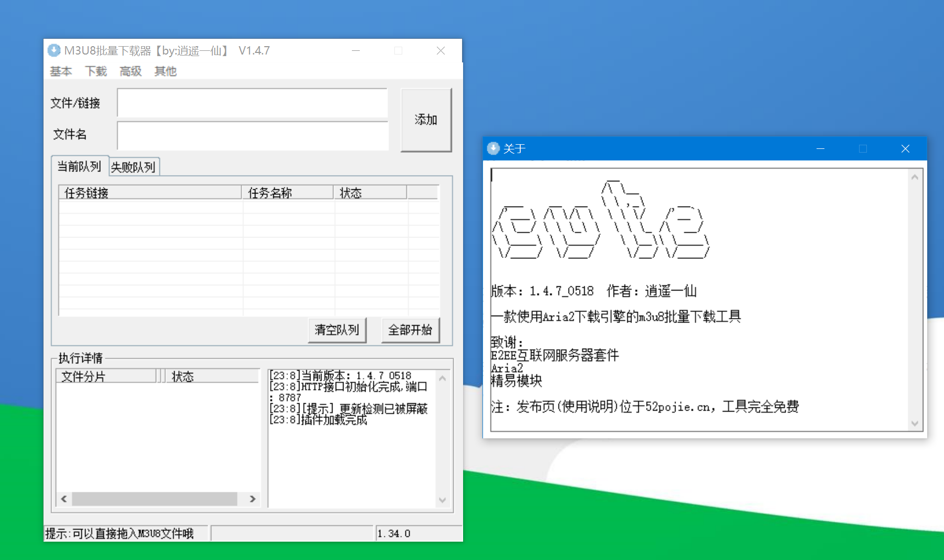This screenshot has height=560, width=944.
Task: Click the 文件分片 horizontal scrollbar thumb
Action: click(155, 499)
